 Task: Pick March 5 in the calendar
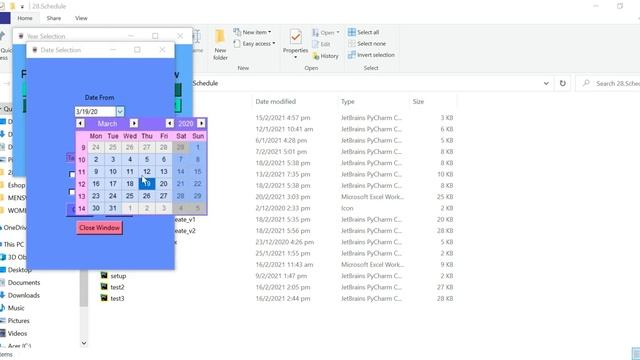147,159
